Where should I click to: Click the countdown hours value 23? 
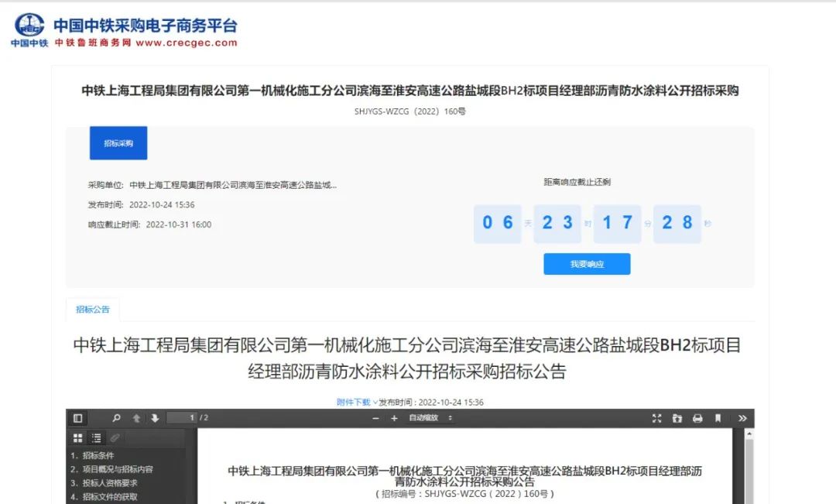click(x=557, y=223)
